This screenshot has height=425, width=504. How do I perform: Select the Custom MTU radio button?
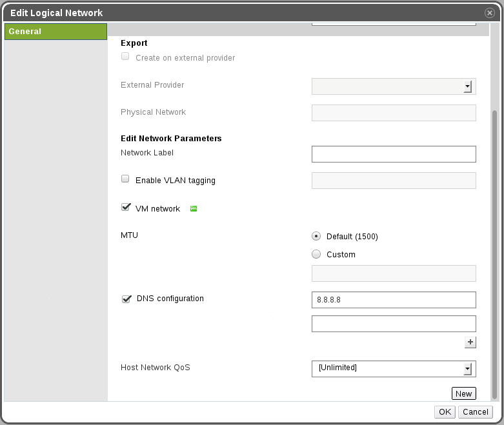(316, 254)
